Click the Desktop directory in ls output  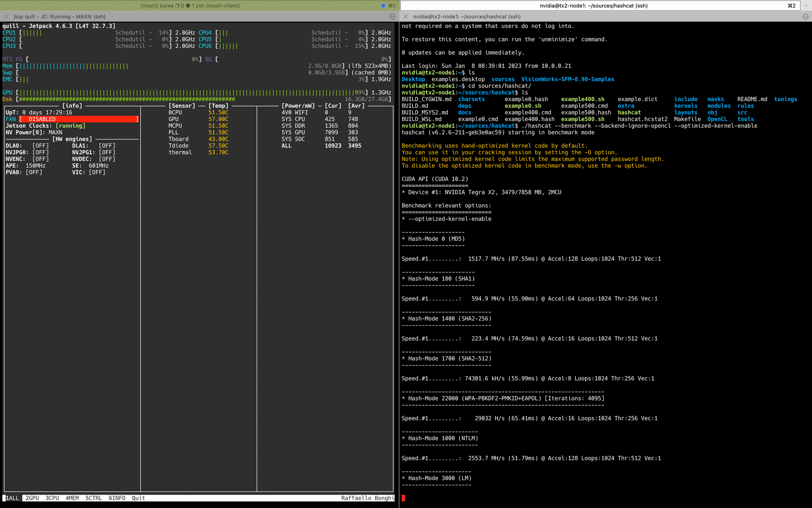(413, 79)
